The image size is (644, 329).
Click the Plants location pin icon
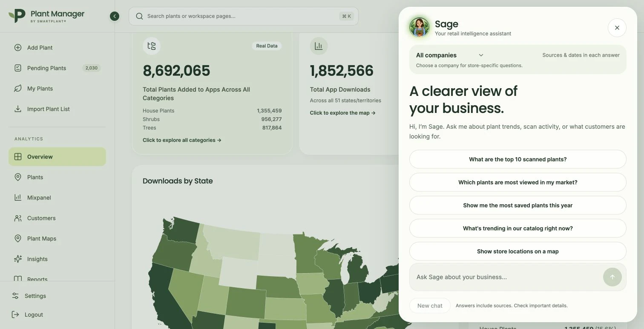pos(18,177)
